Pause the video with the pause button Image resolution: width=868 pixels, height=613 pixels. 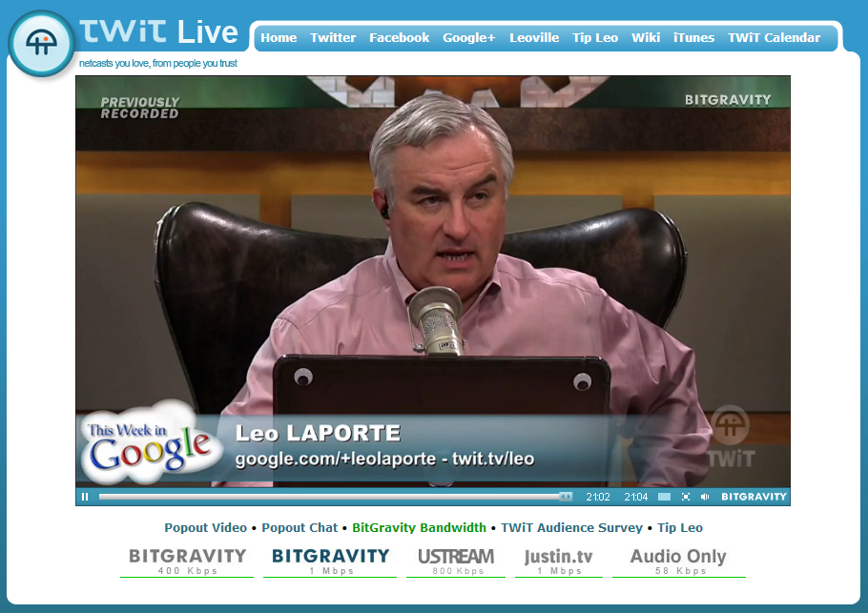(x=85, y=497)
